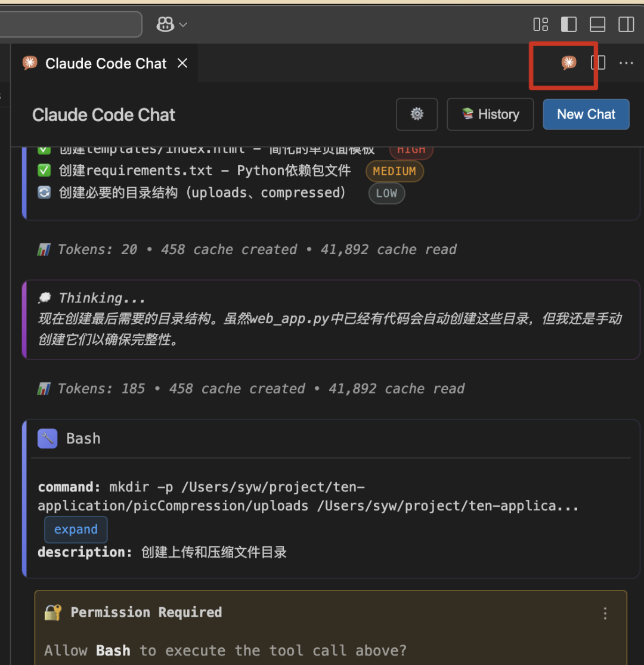The width and height of the screenshot is (644, 665).
Task: Select the Claude Code Chat tab
Action: (x=104, y=63)
